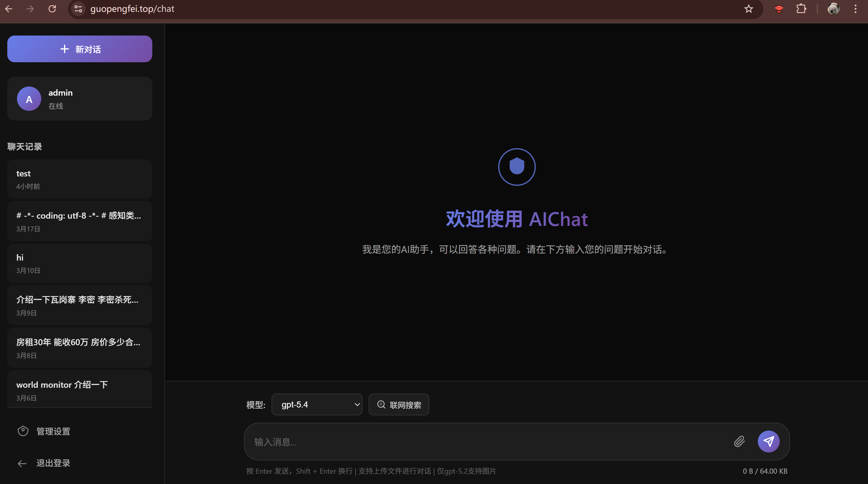Open Chrome three-dot menu
The image size is (868, 484).
point(855,9)
